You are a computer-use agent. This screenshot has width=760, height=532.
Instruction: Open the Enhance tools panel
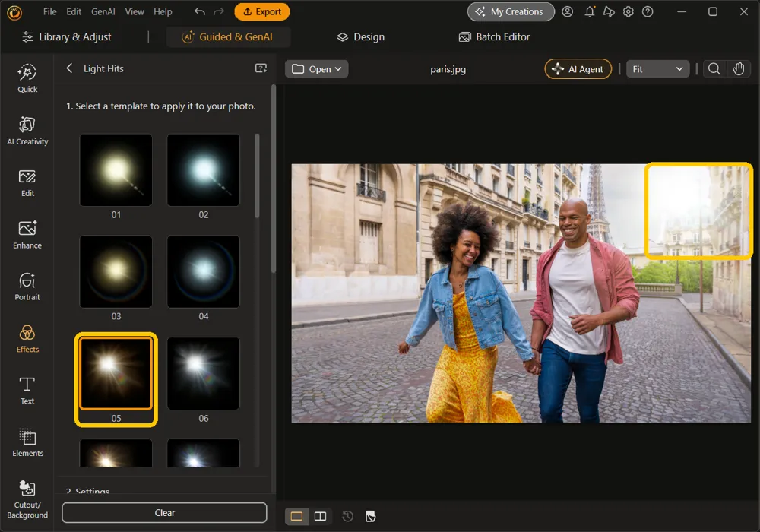point(27,235)
